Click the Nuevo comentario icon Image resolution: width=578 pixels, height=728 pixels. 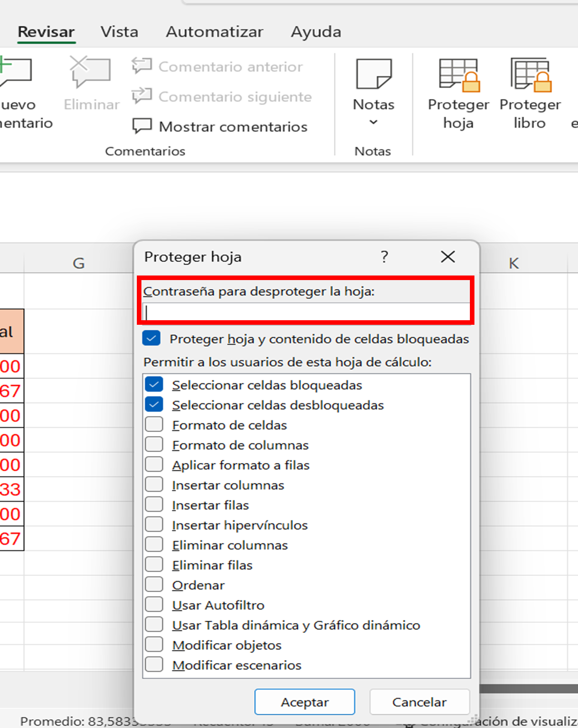point(16,73)
